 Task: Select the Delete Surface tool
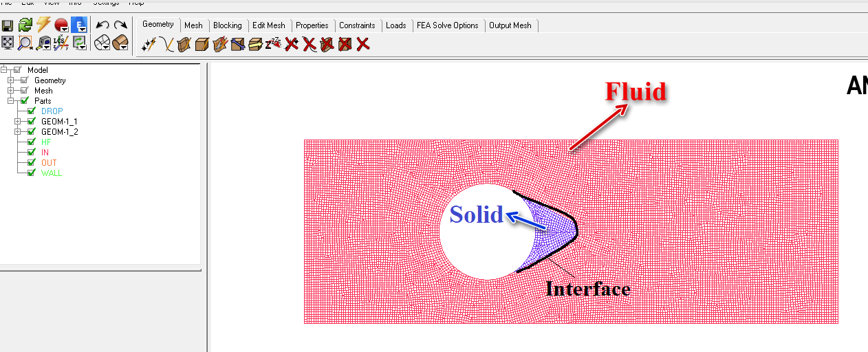(327, 45)
